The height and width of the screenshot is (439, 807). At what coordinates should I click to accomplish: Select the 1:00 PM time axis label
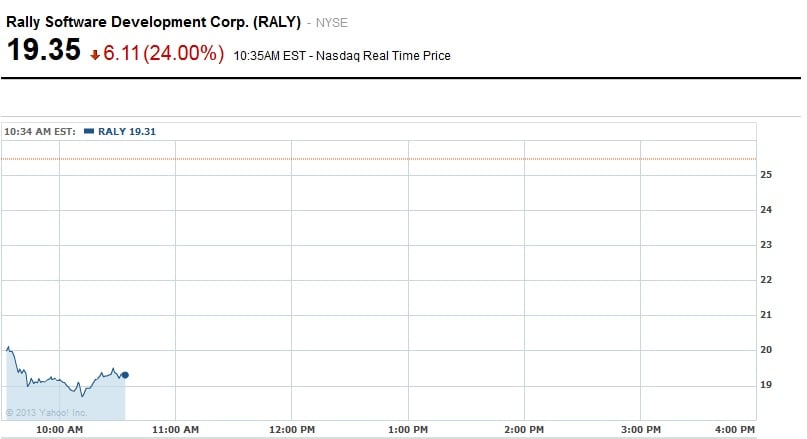coord(408,429)
